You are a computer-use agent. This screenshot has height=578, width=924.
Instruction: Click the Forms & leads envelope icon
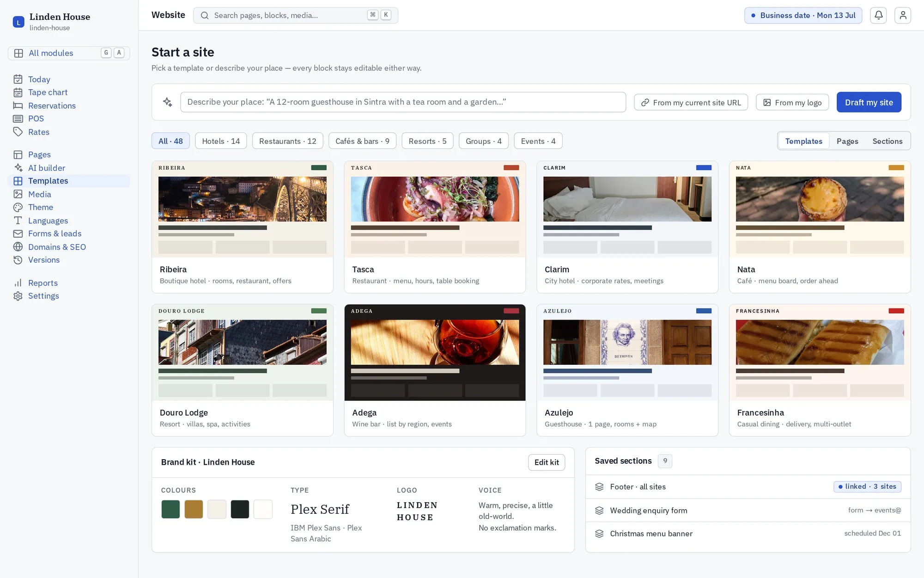click(18, 234)
